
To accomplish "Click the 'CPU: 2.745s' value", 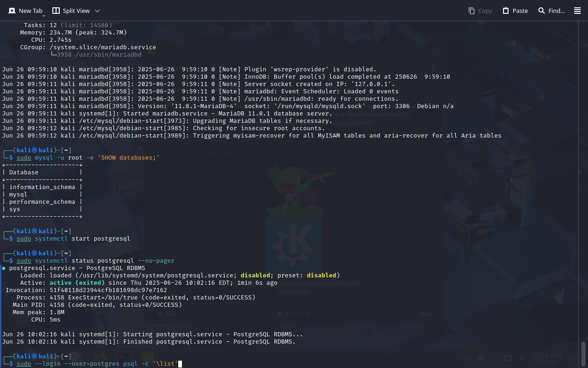I will pyautogui.click(x=61, y=40).
